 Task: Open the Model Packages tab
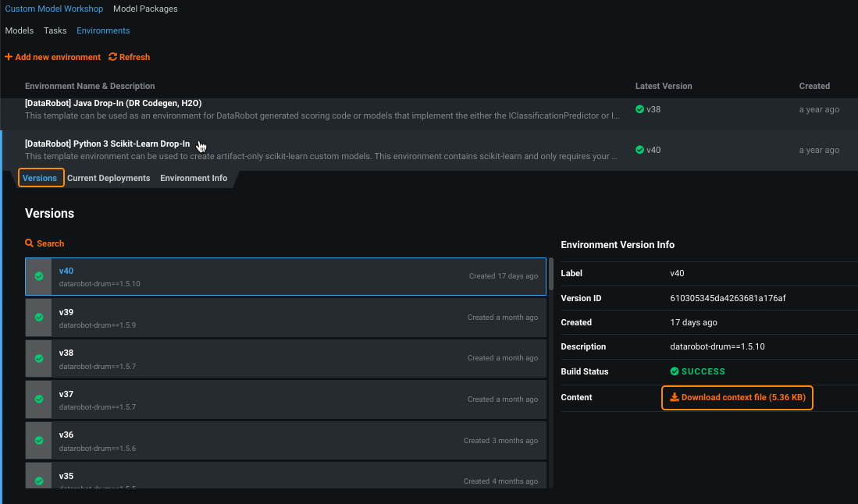145,9
